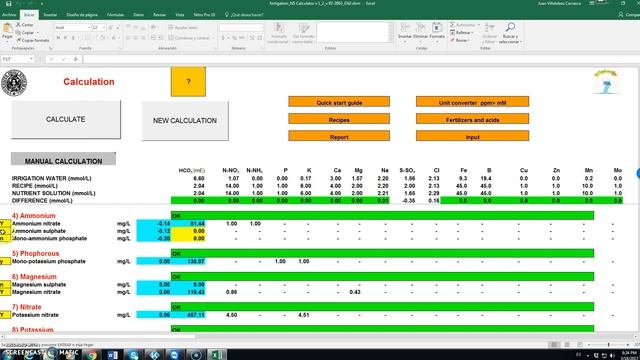The image size is (640, 360).
Task: Toggle bold formatting in Fuente group
Action: coord(58,38)
